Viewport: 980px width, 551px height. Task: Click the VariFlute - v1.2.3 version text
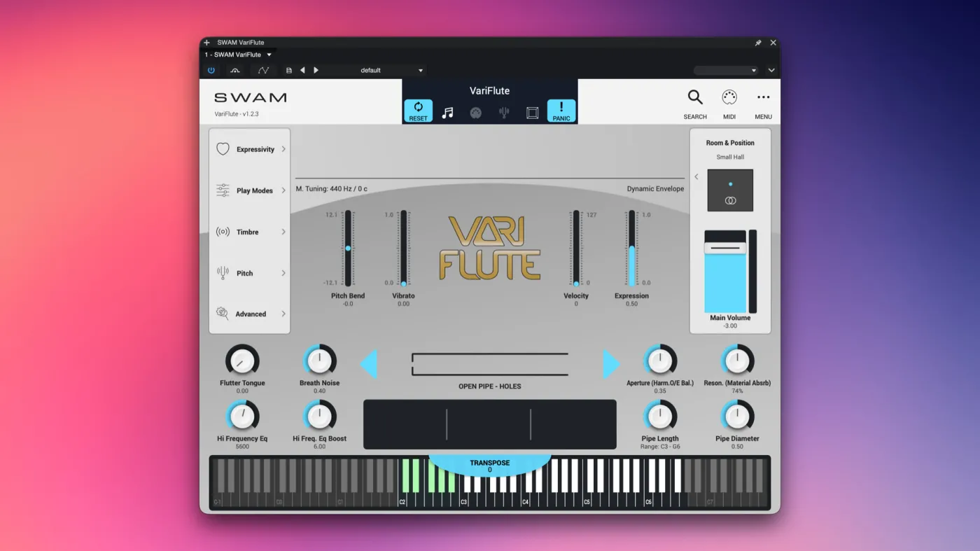pos(237,114)
